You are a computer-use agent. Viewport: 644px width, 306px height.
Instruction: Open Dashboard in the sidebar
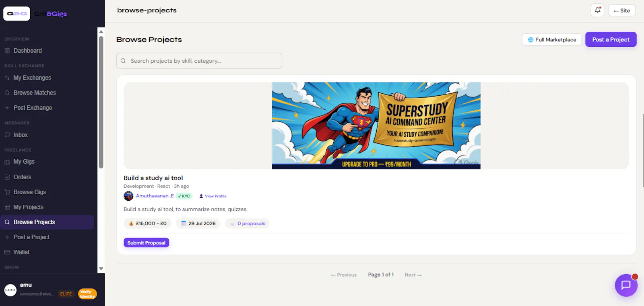click(x=47, y=51)
